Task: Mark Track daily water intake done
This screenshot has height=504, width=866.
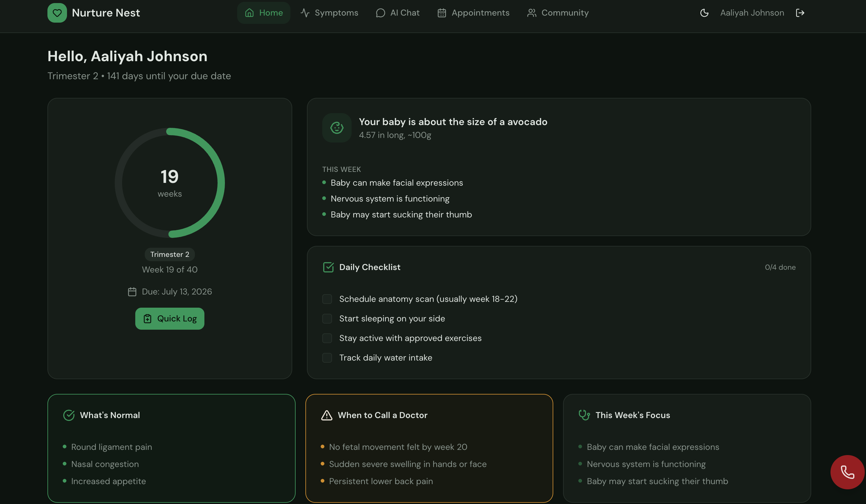Action: pos(327,358)
